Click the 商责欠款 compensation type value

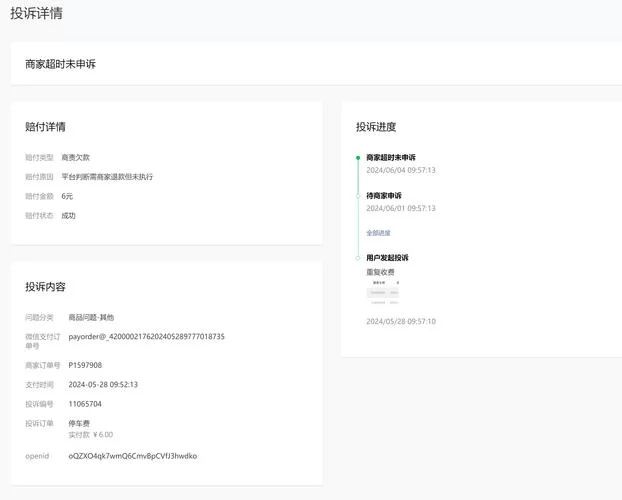[75, 158]
